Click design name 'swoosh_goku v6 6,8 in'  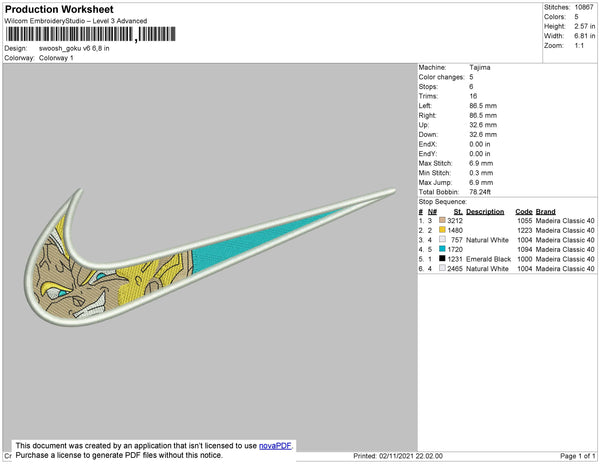click(x=74, y=49)
